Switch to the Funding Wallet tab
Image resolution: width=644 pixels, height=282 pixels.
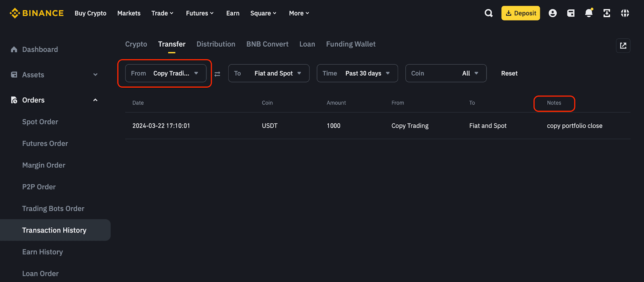[x=351, y=44]
